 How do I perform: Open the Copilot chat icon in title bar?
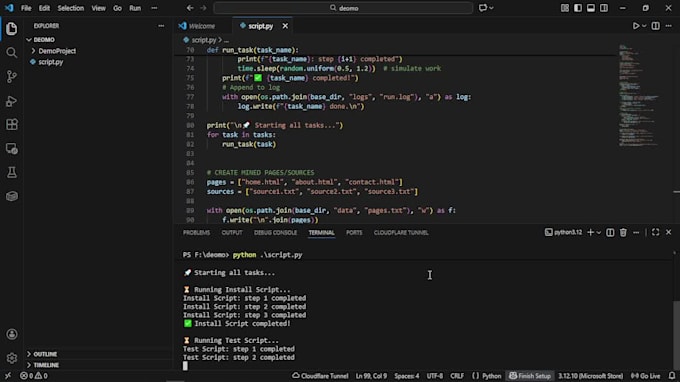point(483,8)
